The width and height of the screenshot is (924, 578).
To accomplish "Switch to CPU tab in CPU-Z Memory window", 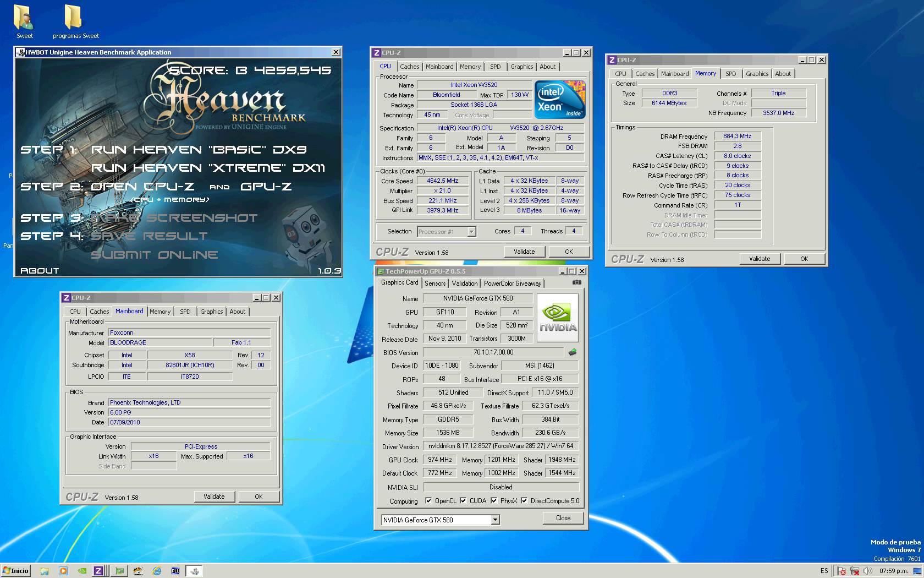I will coord(620,74).
